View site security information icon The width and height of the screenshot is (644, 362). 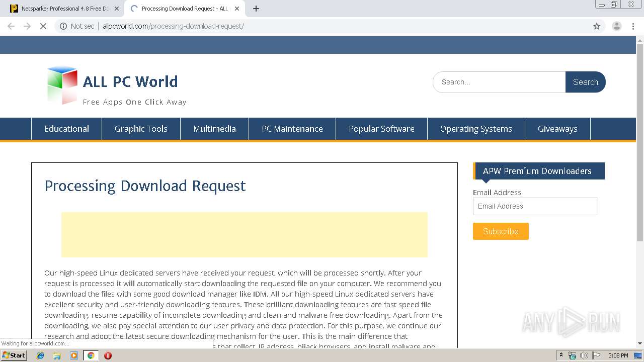63,26
